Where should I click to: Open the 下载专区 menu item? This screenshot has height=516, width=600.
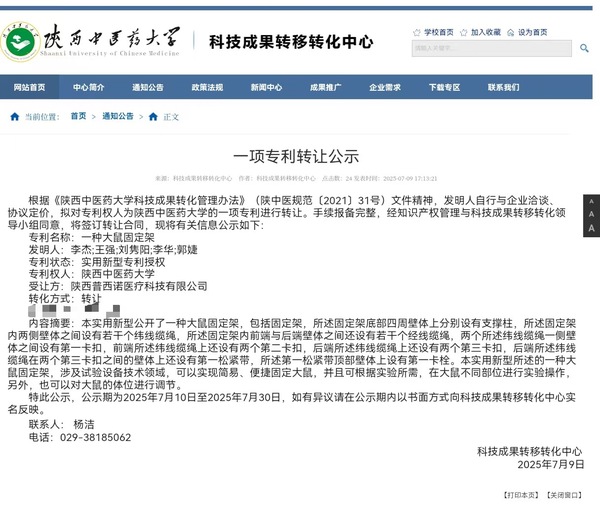click(x=444, y=87)
